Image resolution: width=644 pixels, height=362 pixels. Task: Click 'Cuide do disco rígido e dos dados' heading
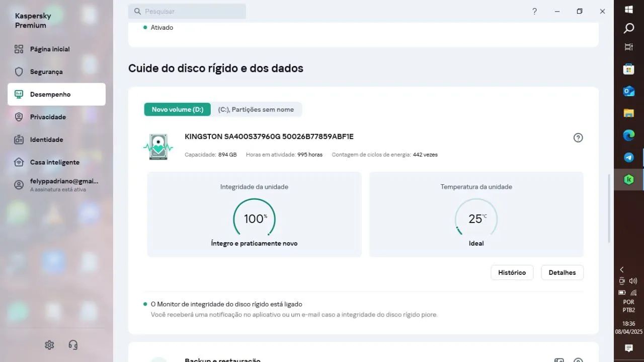tap(216, 68)
